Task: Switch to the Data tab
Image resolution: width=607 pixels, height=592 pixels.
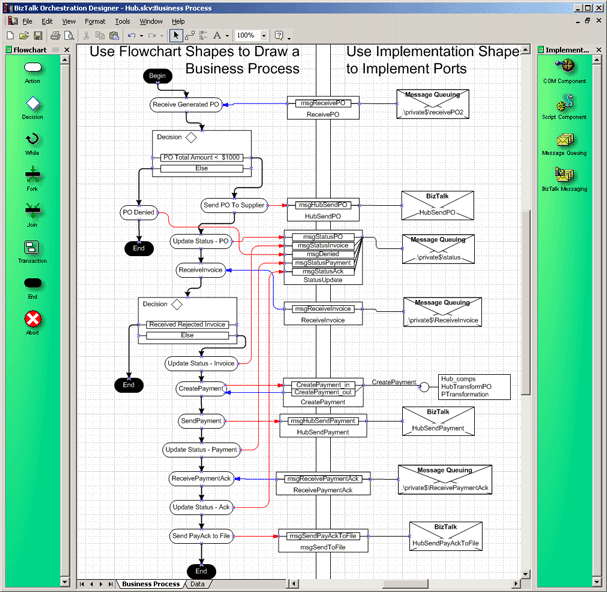Action: click(x=197, y=583)
